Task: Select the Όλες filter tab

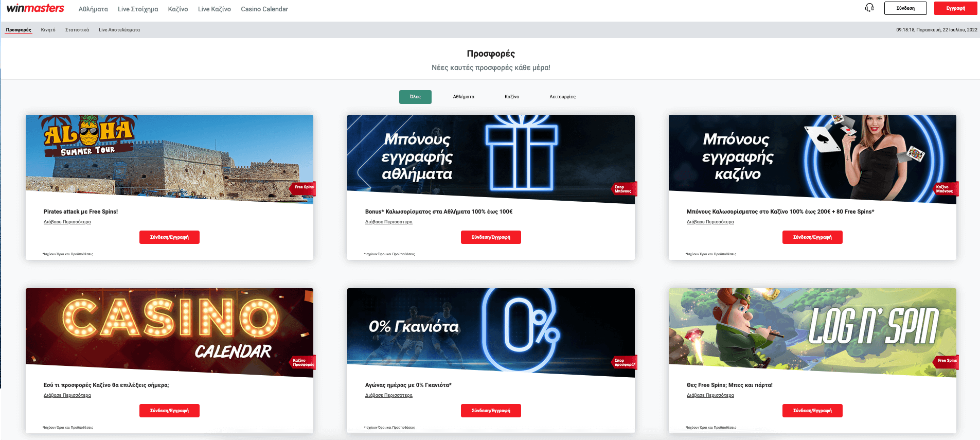Action: click(415, 97)
